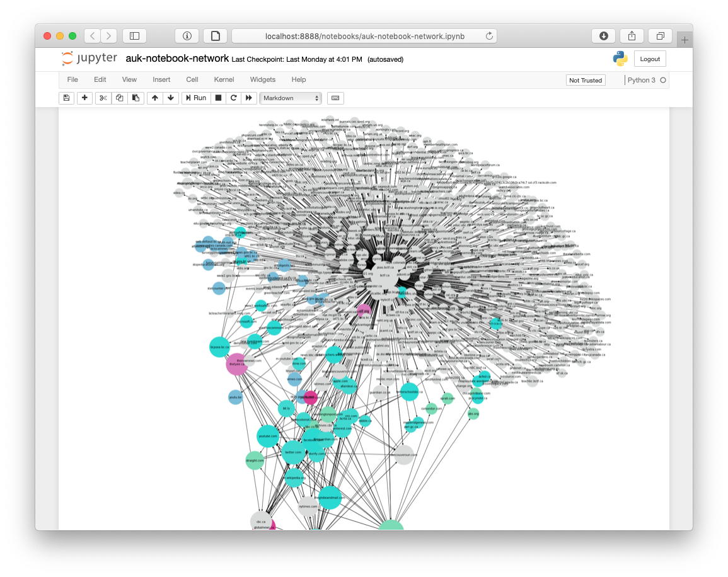Click the Not Trusted button
The image size is (728, 577).
coord(586,80)
